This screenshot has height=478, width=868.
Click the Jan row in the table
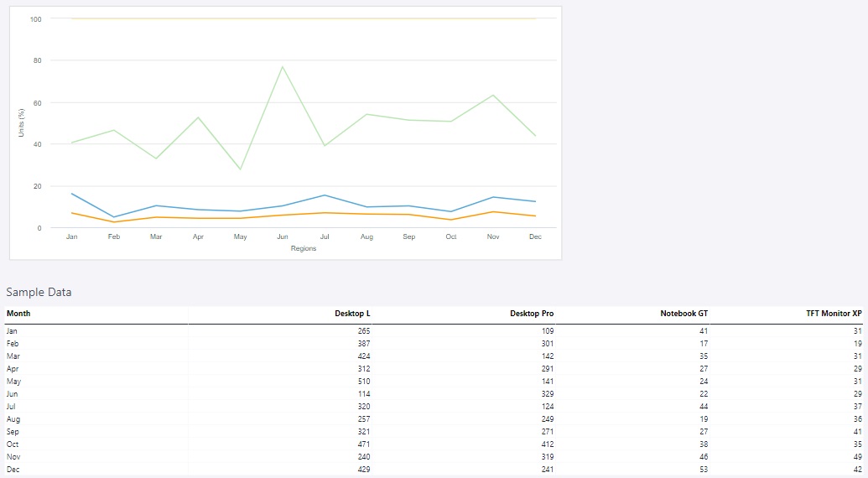click(13, 331)
